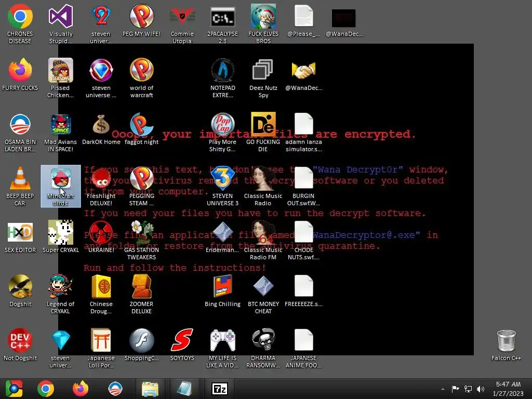The height and width of the screenshot is (399, 532).
Task: Launch the 2PACALYPSE 2.3 command prompt icon
Action: tap(222, 18)
